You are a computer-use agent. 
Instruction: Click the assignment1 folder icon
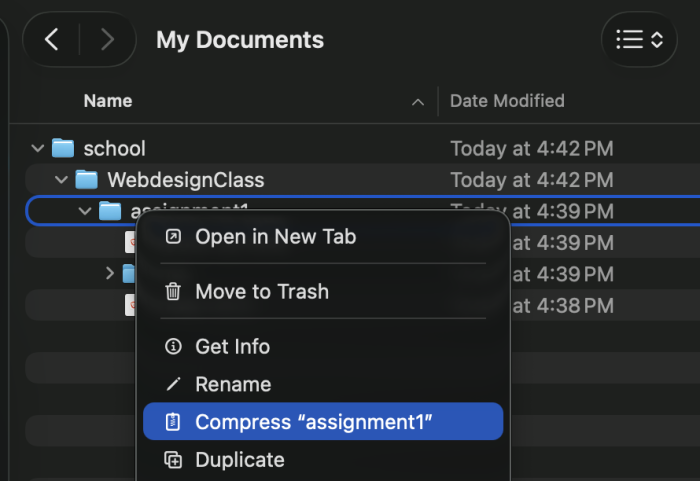(x=110, y=211)
